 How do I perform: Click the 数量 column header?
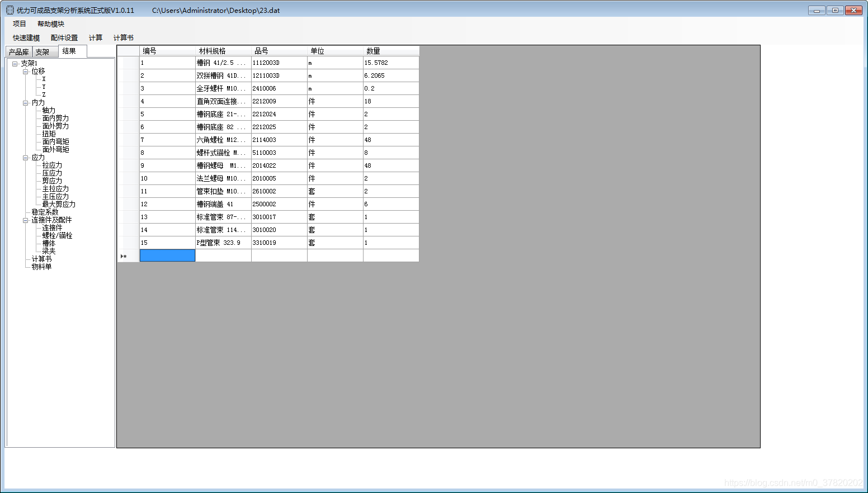(391, 51)
